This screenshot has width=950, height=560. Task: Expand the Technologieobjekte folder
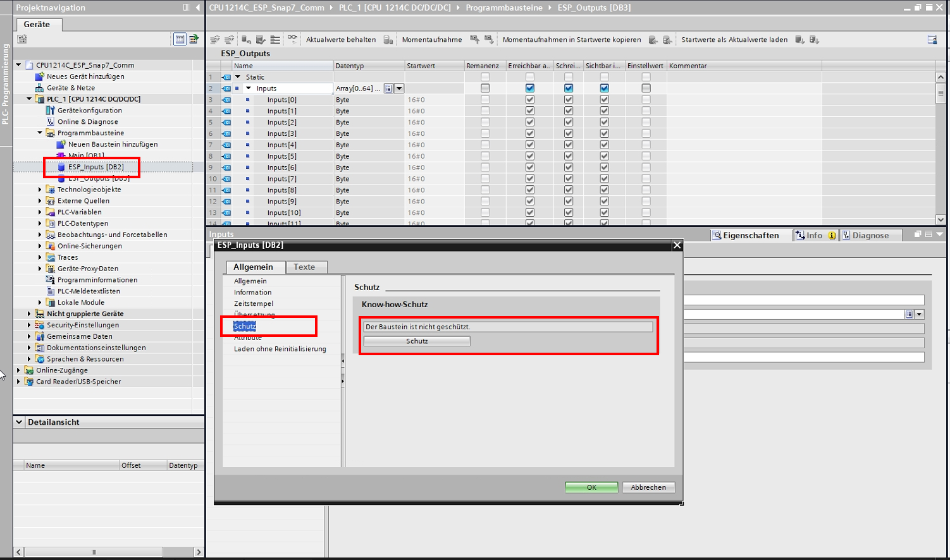pyautogui.click(x=40, y=190)
